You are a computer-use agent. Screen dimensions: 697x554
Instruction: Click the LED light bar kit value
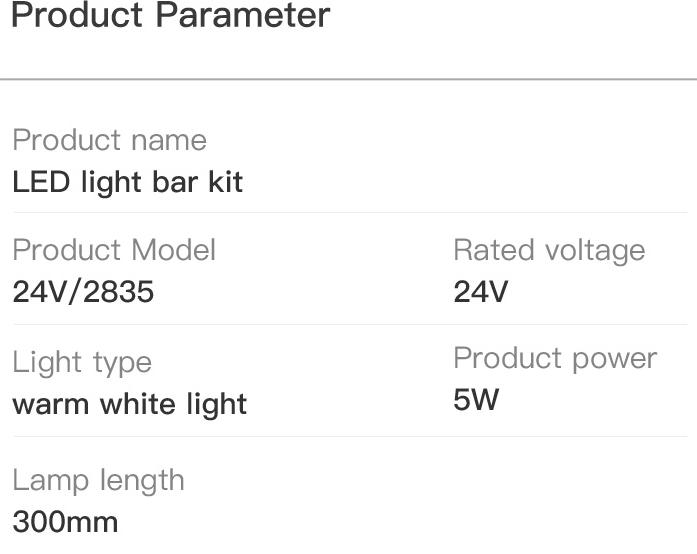(x=128, y=183)
